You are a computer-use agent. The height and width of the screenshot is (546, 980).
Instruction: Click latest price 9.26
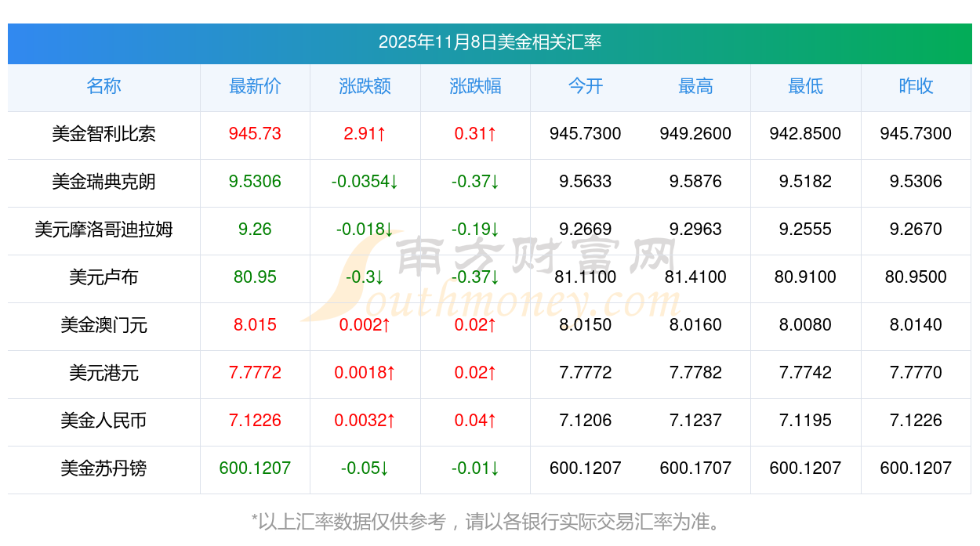[255, 230]
